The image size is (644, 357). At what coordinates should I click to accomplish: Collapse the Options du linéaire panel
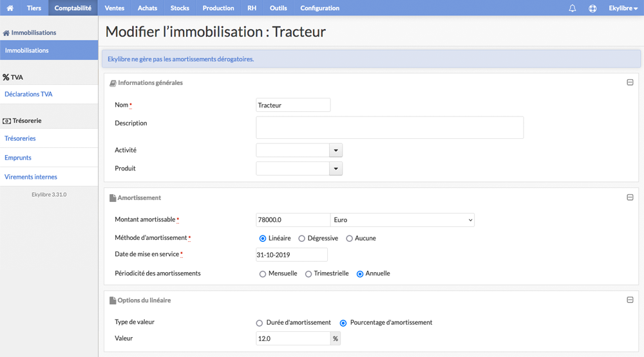(x=630, y=300)
